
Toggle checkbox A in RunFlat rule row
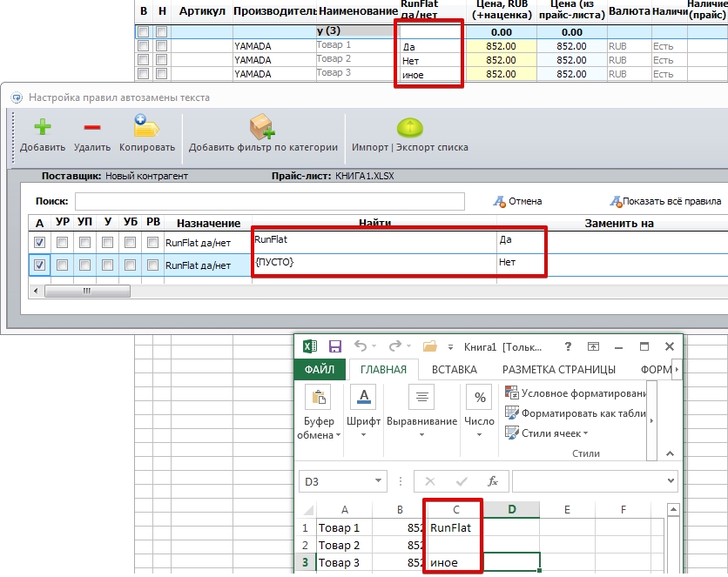point(39,242)
